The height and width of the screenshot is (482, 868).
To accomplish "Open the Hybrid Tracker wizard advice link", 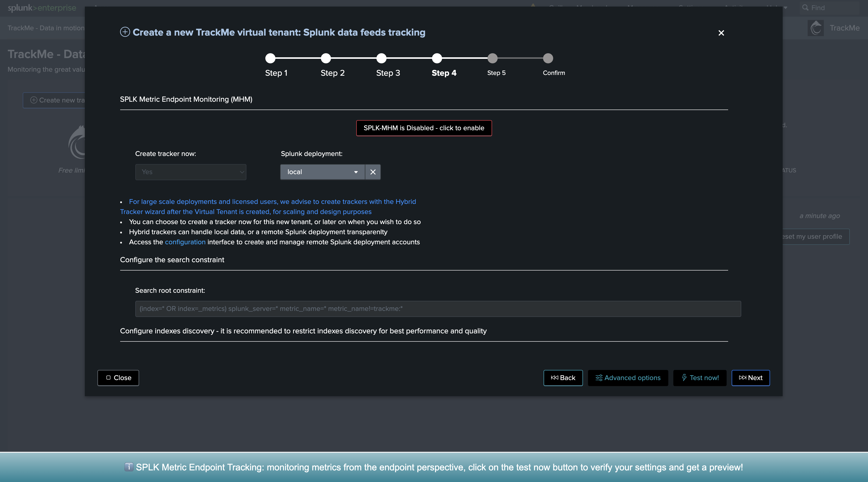I will tap(268, 206).
